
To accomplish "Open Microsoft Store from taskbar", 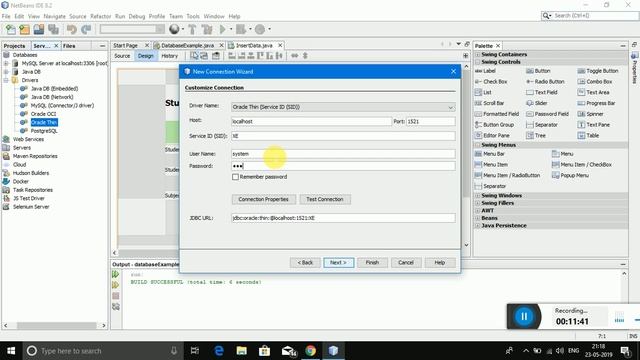I will coord(264,351).
